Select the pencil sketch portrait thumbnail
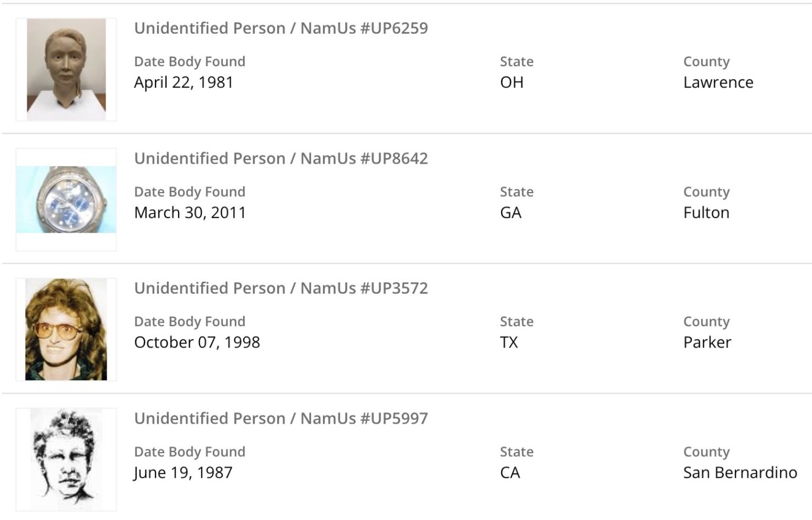 point(66,459)
